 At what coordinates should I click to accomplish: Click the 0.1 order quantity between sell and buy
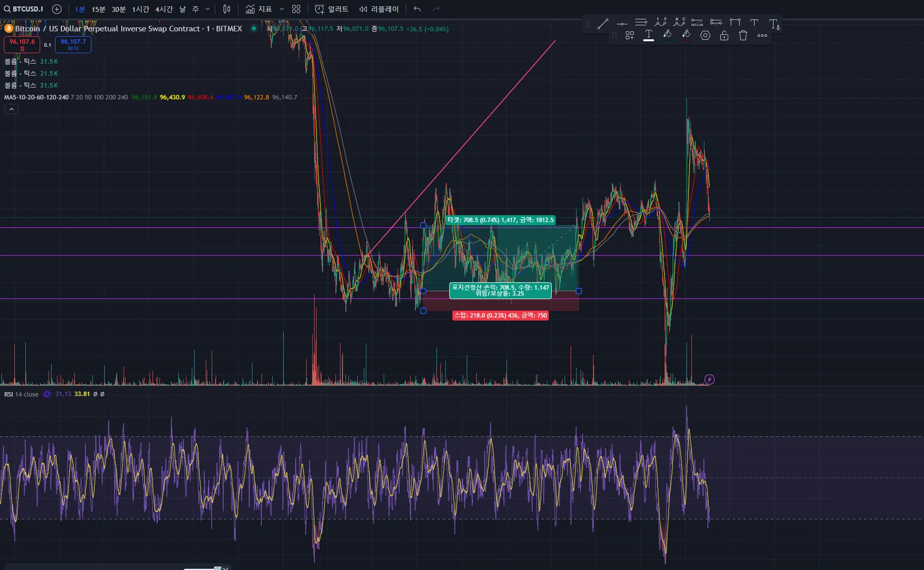48,45
